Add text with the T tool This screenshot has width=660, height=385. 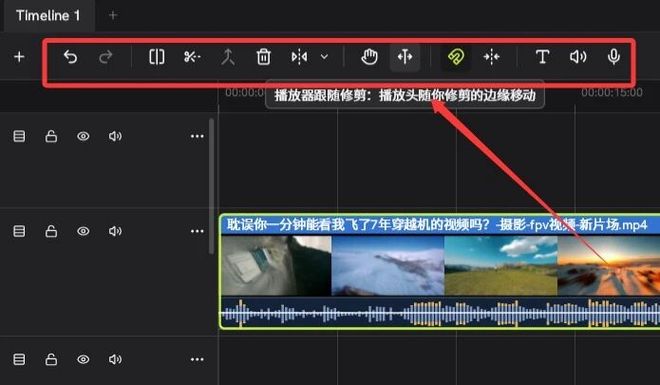click(x=543, y=56)
